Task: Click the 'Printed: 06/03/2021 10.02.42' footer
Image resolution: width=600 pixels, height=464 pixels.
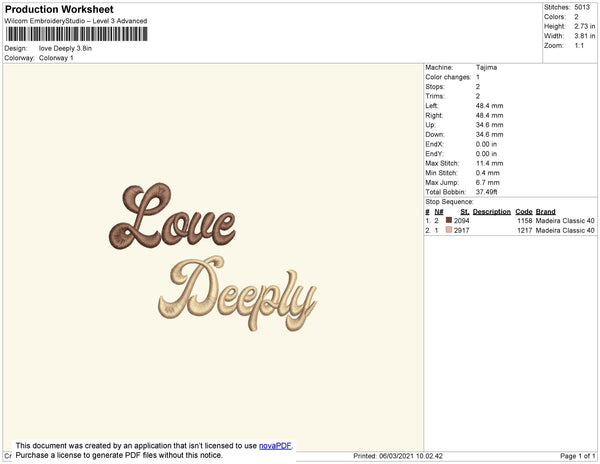Action: tap(398, 456)
